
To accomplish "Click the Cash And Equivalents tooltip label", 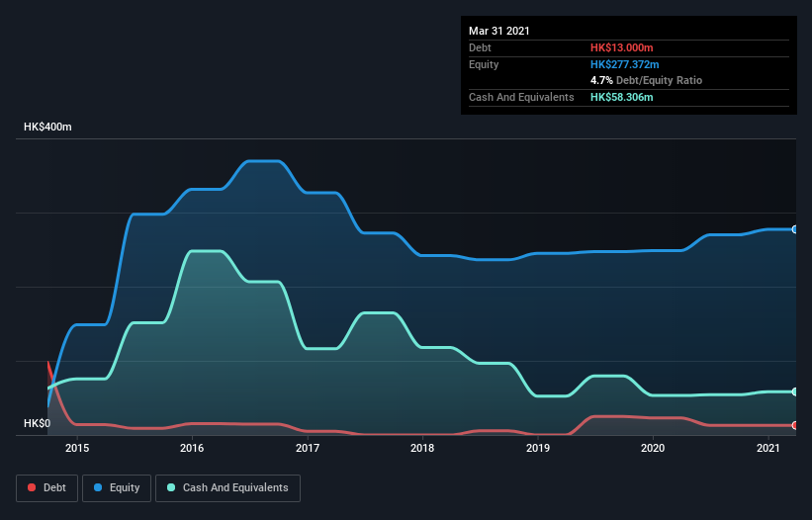I will coord(521,97).
